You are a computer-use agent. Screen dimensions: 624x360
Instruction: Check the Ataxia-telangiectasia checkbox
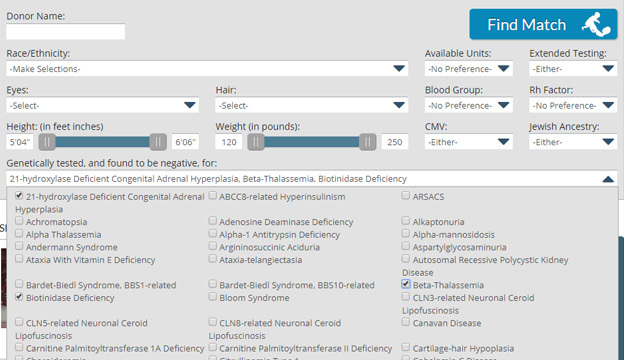tap(213, 259)
